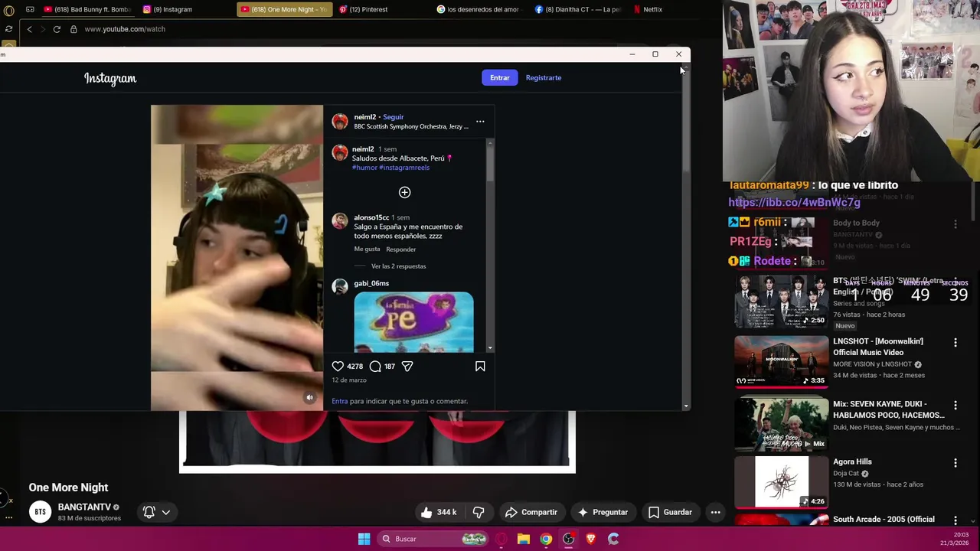Open options for LNGSHOT Moonwalkin' video
Viewport: 980px width, 551px height.
(x=955, y=343)
